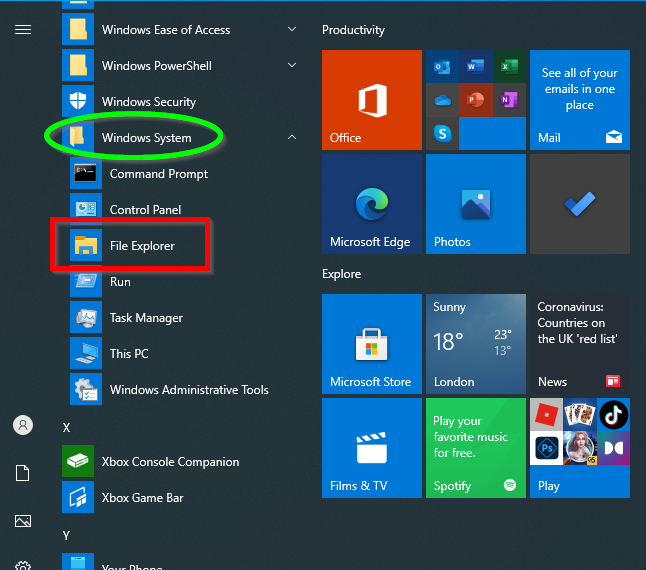646x570 pixels.
Task: Open the London weather tile
Action: click(x=476, y=344)
